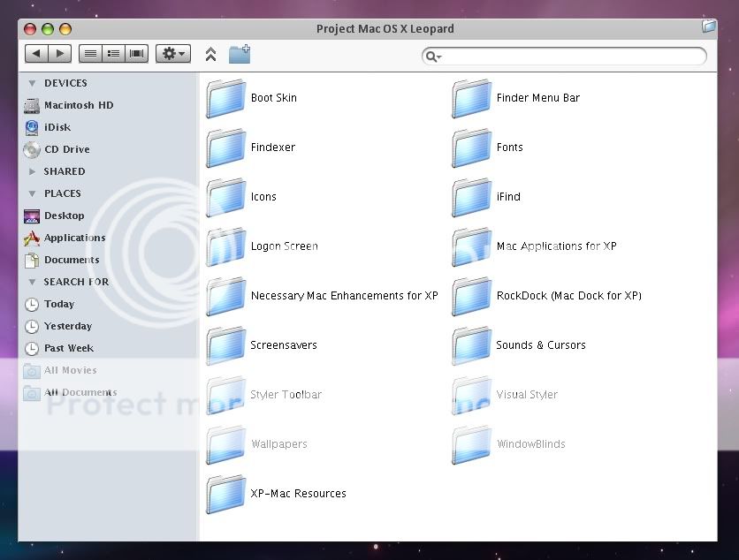Go to Applications in sidebar

pyautogui.click(x=74, y=238)
